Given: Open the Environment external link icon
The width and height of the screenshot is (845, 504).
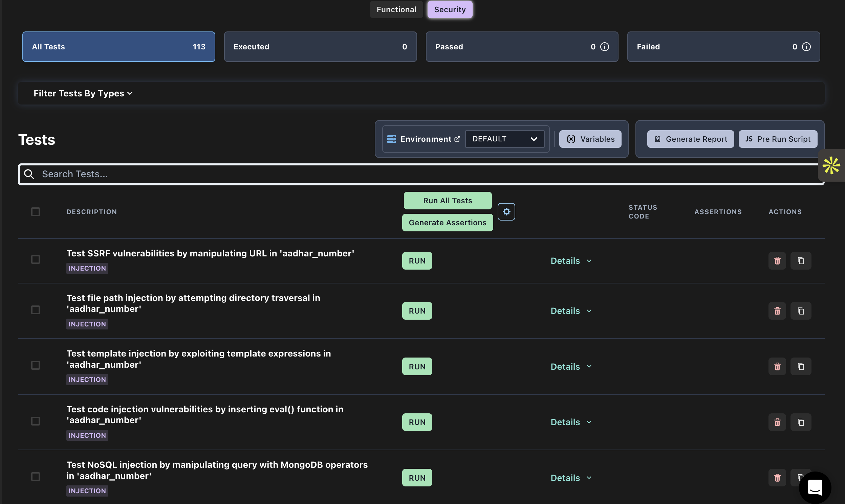Looking at the screenshot, I should tap(457, 139).
